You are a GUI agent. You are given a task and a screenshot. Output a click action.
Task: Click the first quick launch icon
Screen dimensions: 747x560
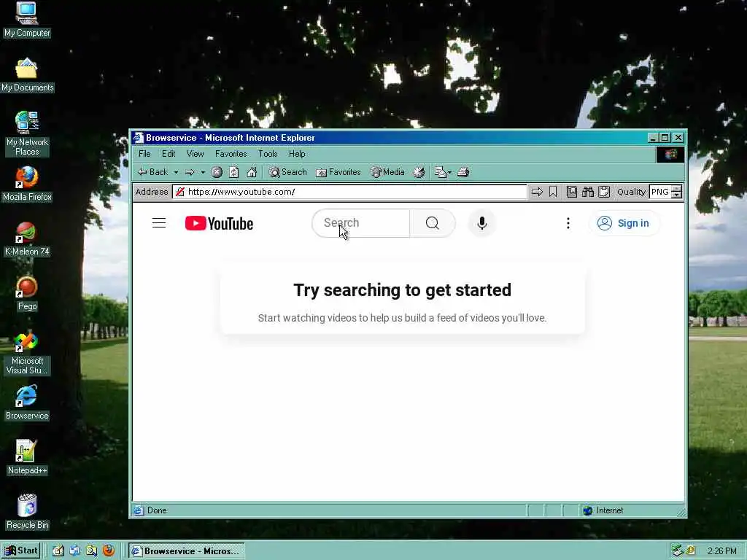(58, 551)
